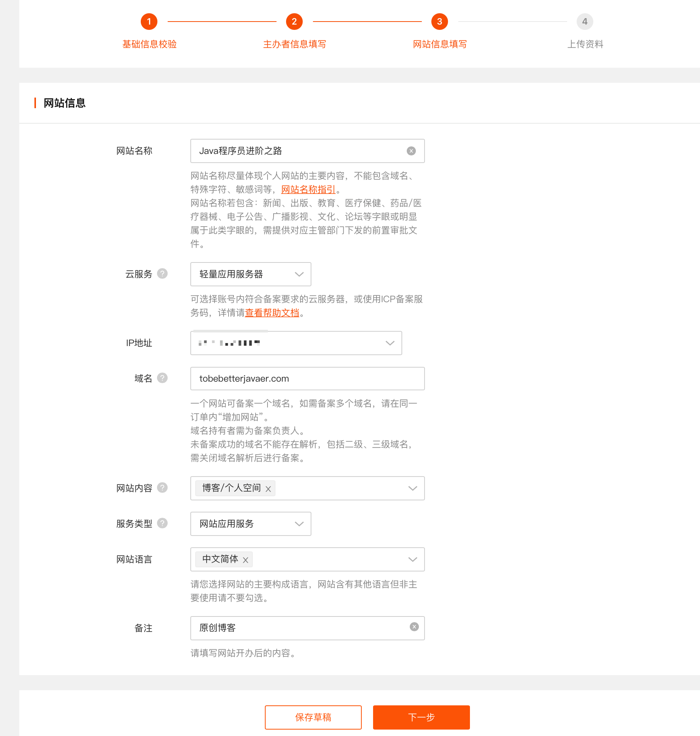The width and height of the screenshot is (700, 736).
Task: Clear the website name field text
Action: pyautogui.click(x=411, y=151)
